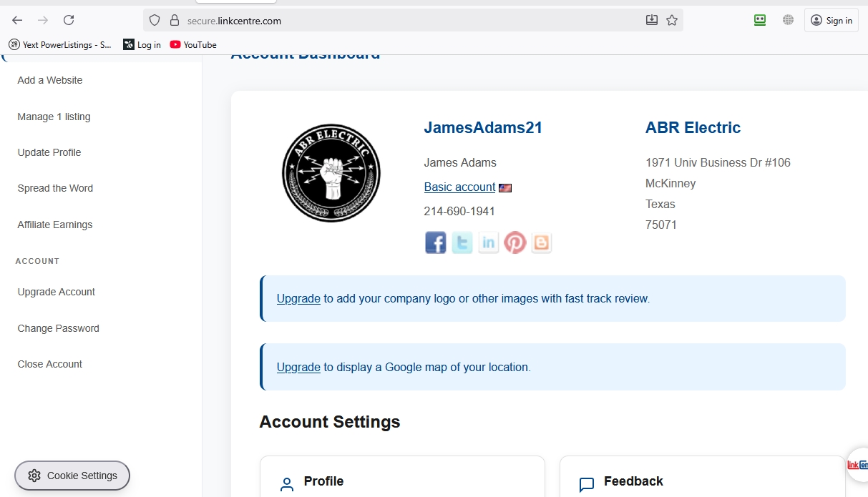868x497 pixels.
Task: Bookmark this page with the star icon
Action: [672, 21]
